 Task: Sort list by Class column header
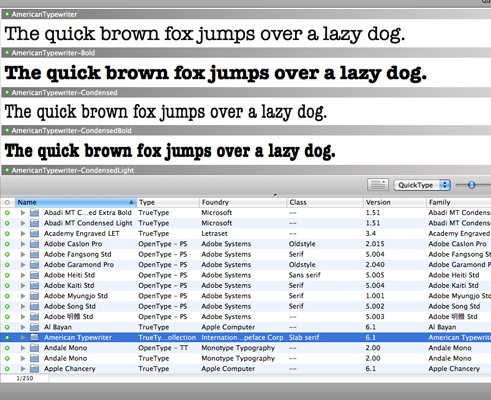click(325, 202)
